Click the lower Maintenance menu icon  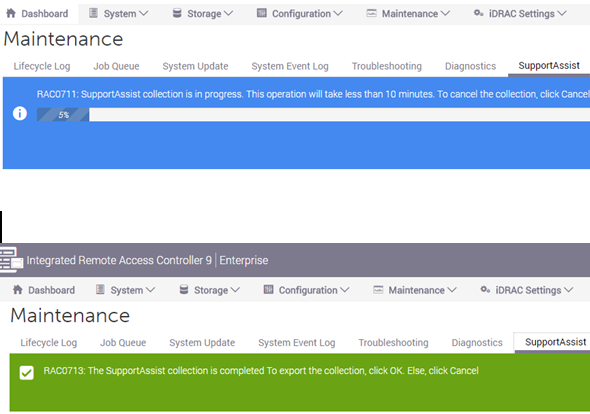coord(378,290)
